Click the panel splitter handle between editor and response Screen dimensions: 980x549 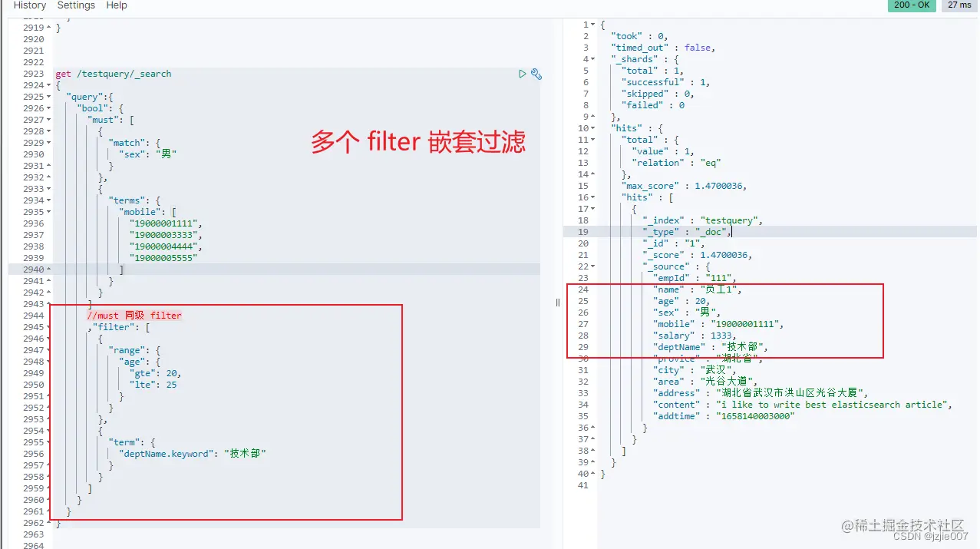click(x=557, y=303)
